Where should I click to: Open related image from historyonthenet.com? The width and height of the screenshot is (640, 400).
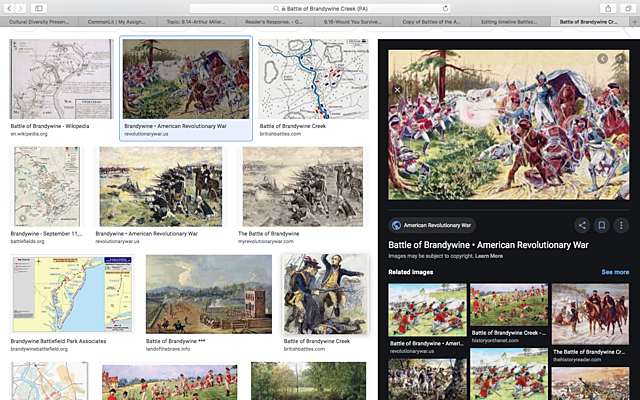[x=509, y=305]
